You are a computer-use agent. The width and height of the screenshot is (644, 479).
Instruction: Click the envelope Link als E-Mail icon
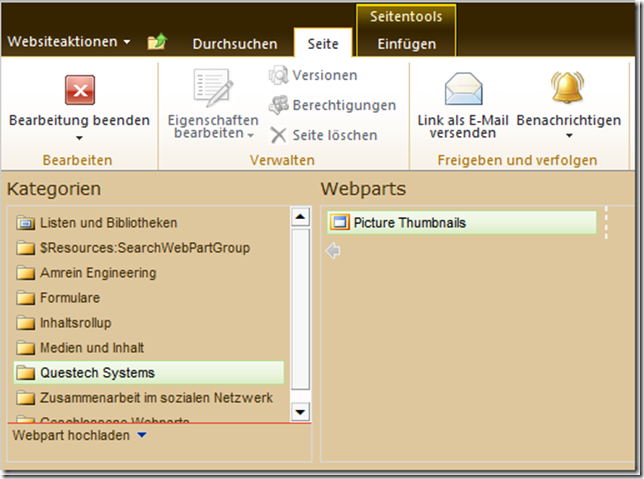click(463, 89)
